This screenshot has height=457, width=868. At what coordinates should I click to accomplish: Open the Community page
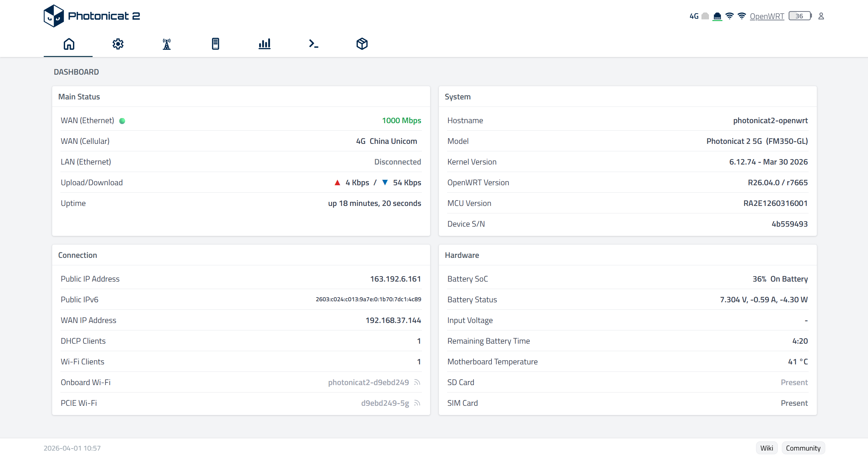click(803, 448)
